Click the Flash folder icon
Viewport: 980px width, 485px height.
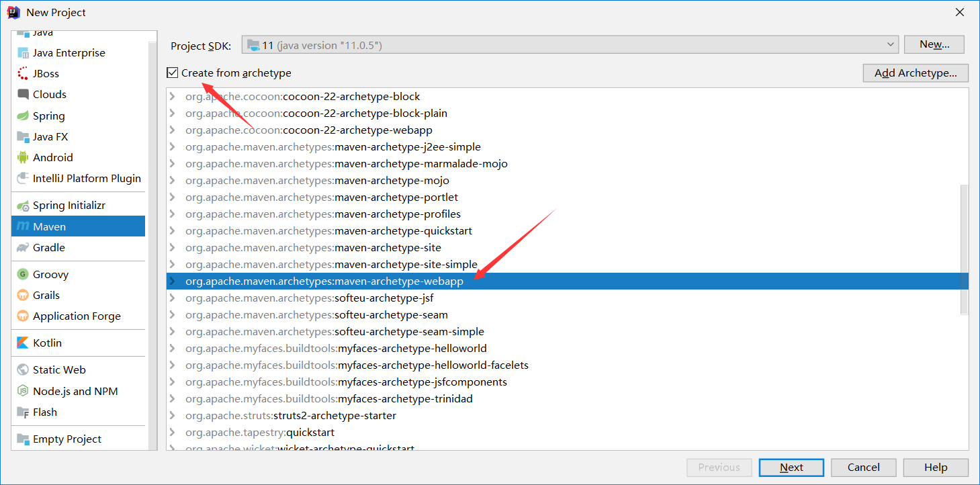click(x=24, y=412)
